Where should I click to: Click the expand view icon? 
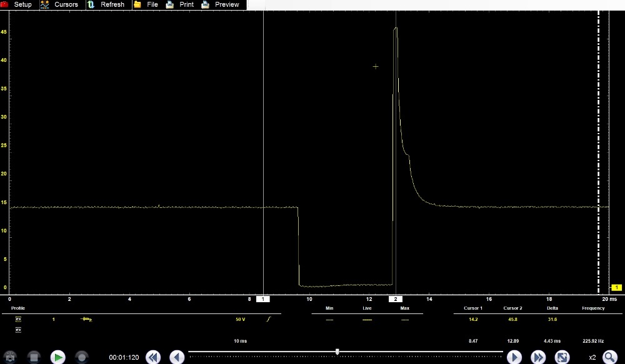tap(562, 357)
